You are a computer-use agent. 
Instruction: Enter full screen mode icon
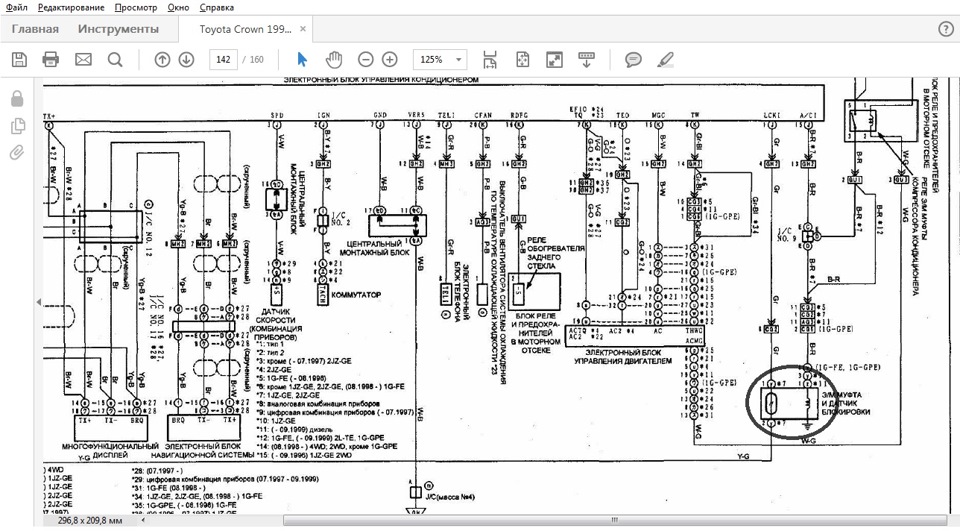(x=554, y=59)
